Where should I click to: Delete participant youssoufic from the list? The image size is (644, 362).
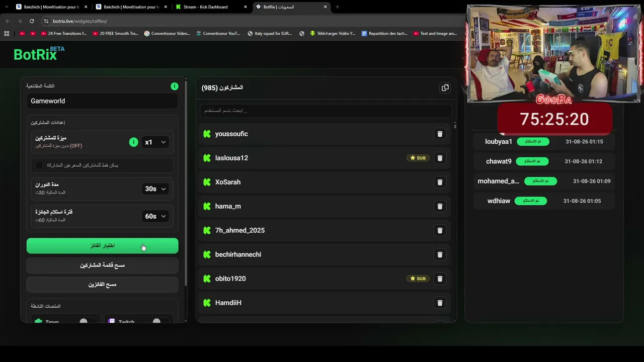click(440, 134)
